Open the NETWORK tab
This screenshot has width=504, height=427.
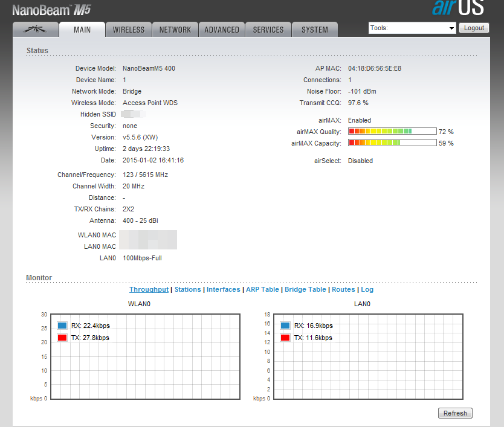[175, 30]
